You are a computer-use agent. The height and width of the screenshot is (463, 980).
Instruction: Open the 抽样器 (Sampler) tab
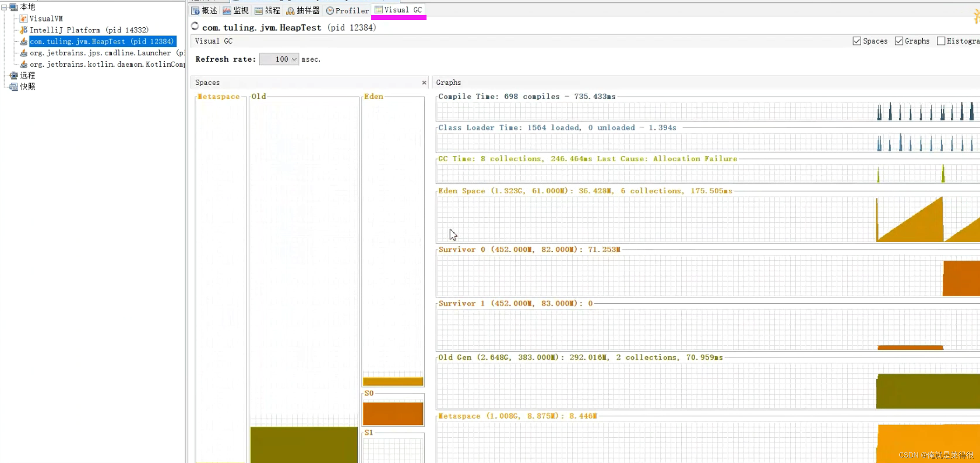click(303, 11)
